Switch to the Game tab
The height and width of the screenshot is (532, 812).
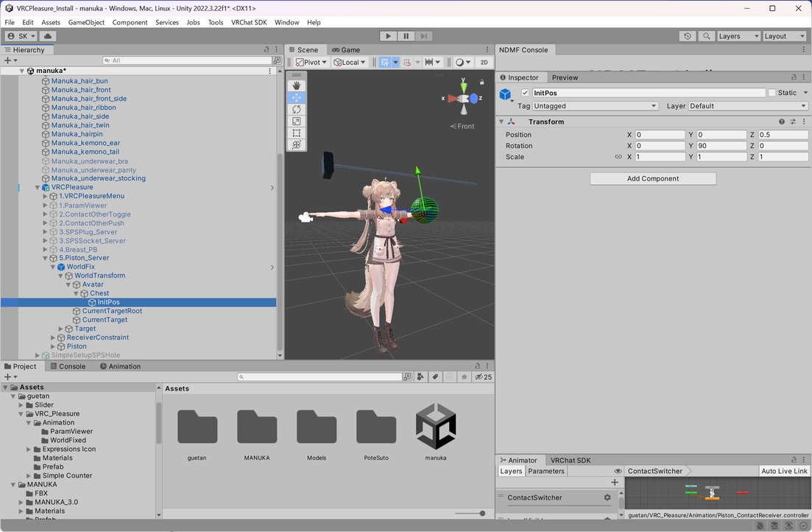click(346, 50)
